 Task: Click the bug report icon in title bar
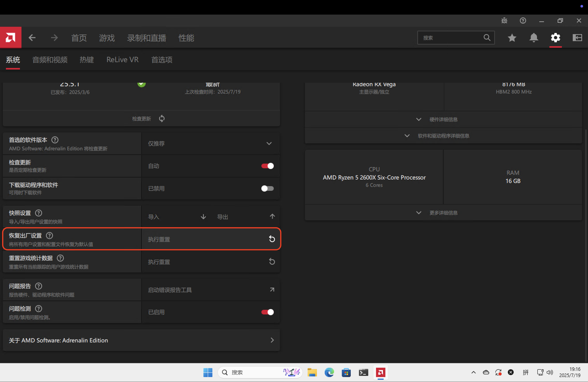504,20
